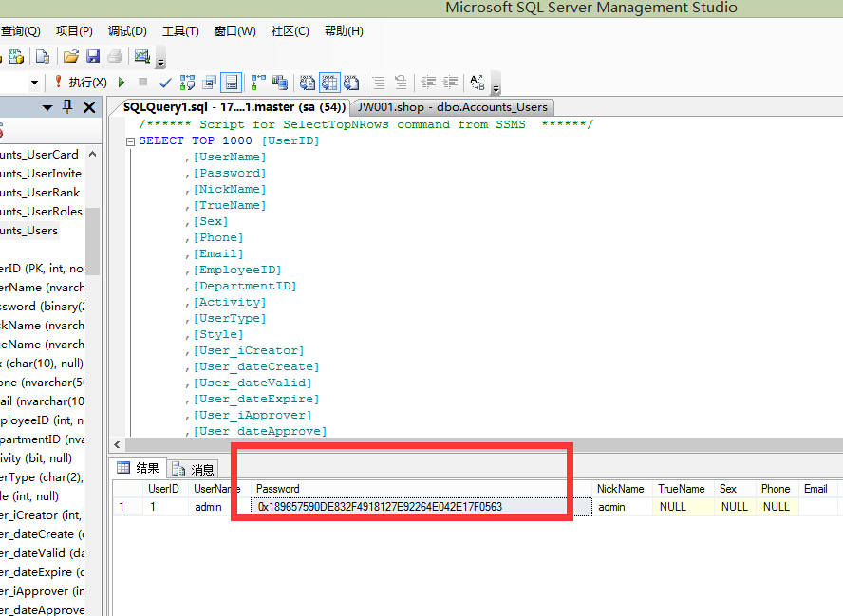Screen dimensions: 843x616
Task: Collapse the SELECT statement outline
Action: click(130, 141)
